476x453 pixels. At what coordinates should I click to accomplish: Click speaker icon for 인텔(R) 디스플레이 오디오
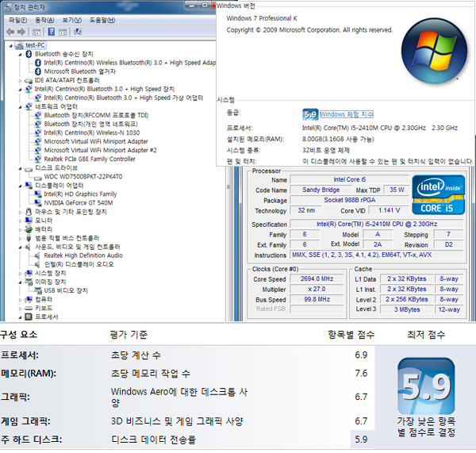point(37,264)
